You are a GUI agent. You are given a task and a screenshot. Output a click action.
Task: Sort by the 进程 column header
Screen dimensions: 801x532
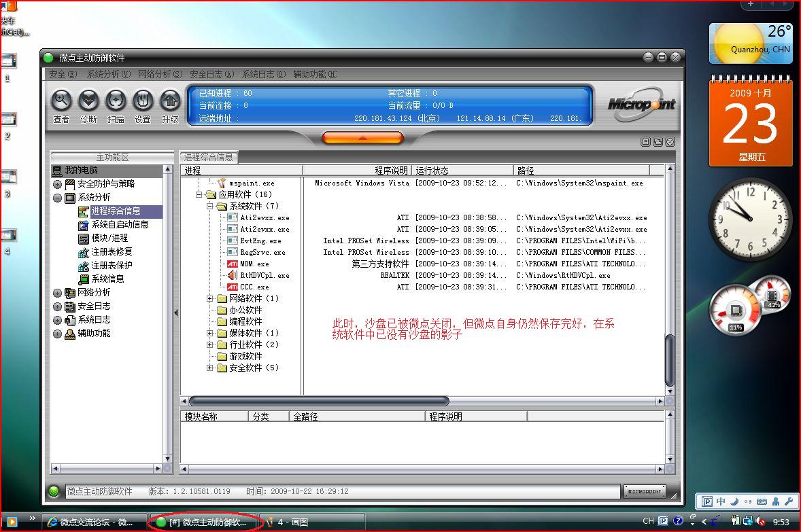pyautogui.click(x=241, y=171)
